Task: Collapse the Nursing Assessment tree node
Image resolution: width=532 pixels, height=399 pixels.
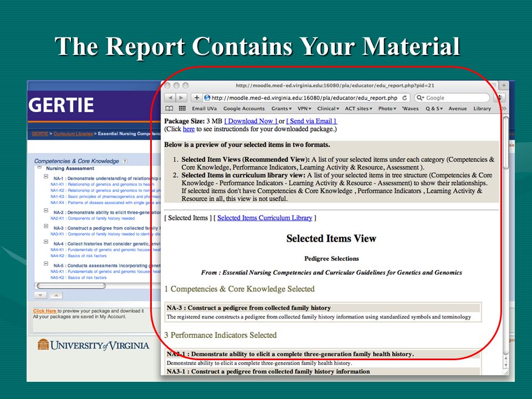Action: coord(39,167)
